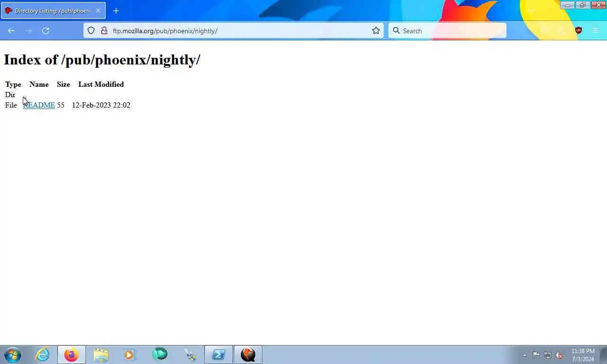
Task: Reload the directory listing page
Action: [x=46, y=31]
